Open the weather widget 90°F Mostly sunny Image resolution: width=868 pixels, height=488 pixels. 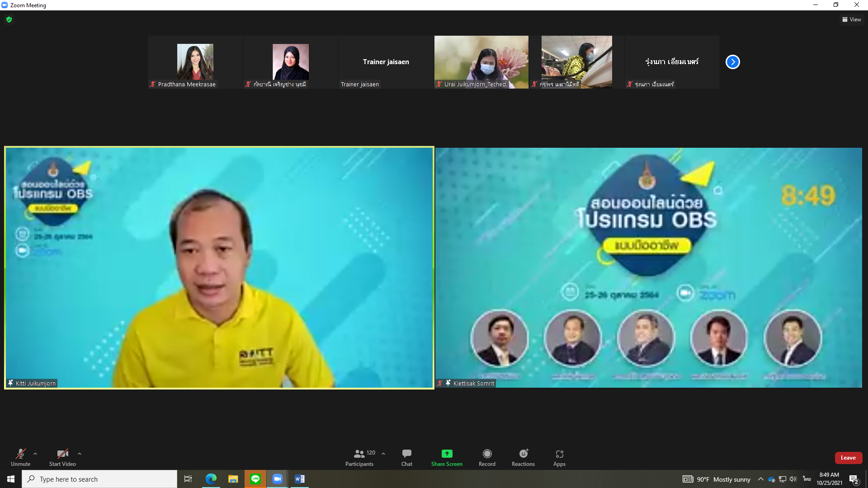[717, 479]
